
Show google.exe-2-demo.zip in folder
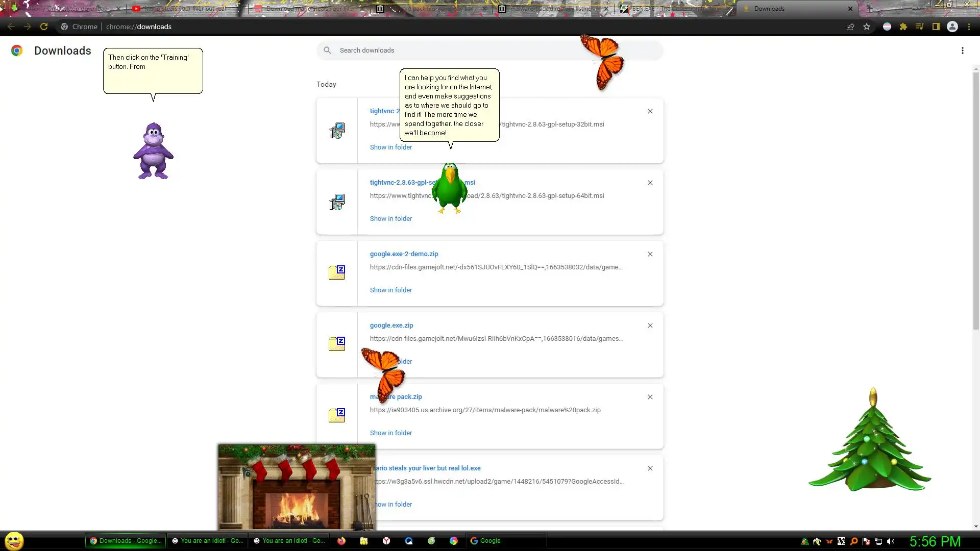click(391, 290)
